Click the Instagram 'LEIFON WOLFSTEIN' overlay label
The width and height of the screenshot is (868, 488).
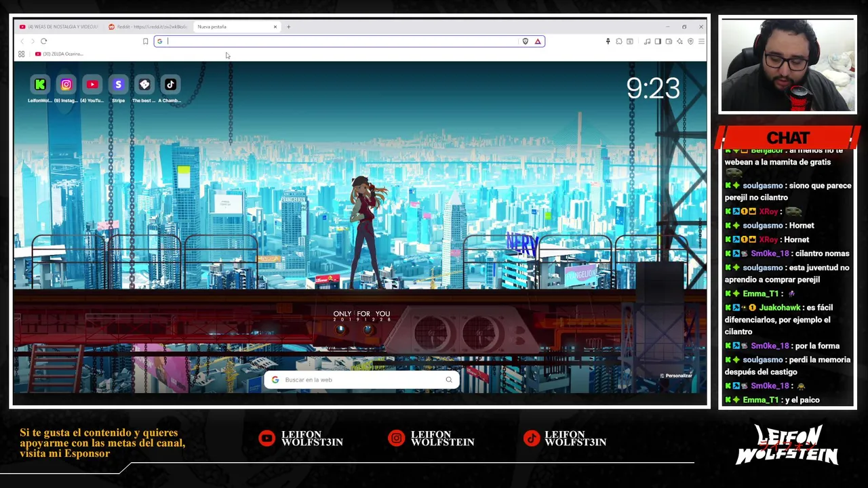tap(442, 439)
